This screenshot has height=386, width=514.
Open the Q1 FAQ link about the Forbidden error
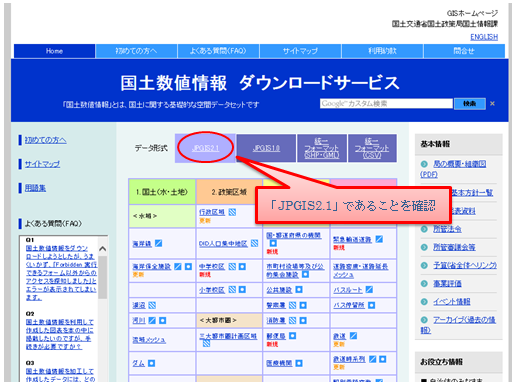[61, 273]
